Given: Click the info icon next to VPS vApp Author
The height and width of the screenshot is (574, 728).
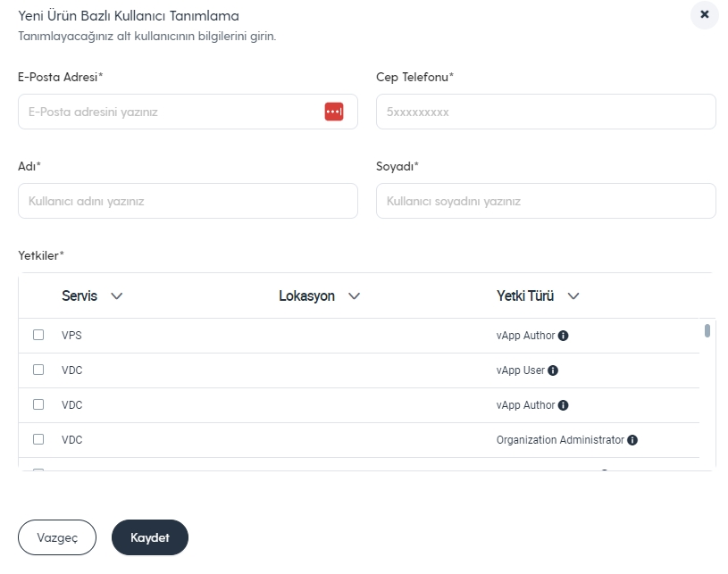Looking at the screenshot, I should point(563,336).
